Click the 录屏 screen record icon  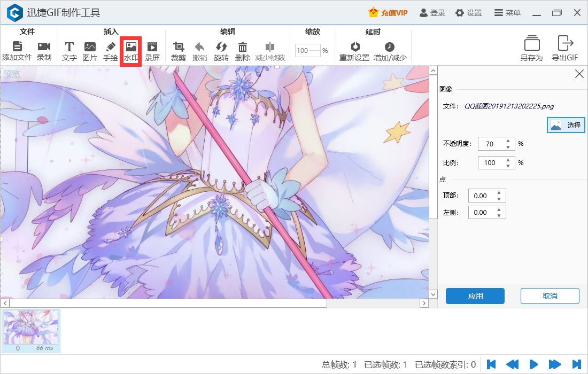152,46
